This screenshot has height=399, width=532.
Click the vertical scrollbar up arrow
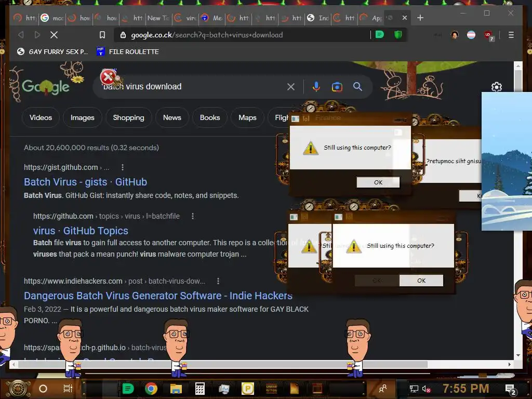click(518, 66)
